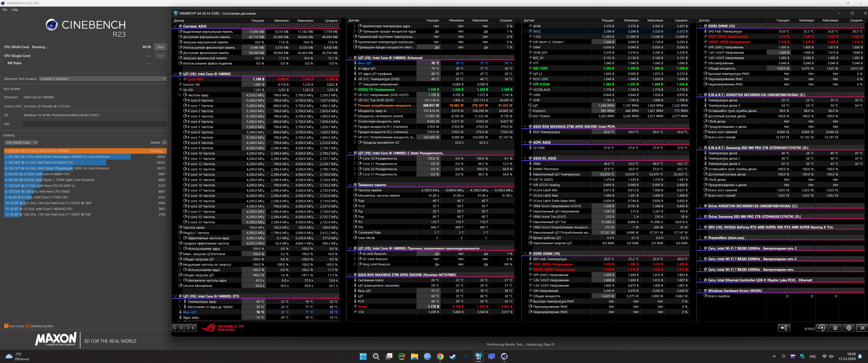This screenshot has width=868, height=363.
Task: Click the expand columns arrows button
Action: click(178, 328)
